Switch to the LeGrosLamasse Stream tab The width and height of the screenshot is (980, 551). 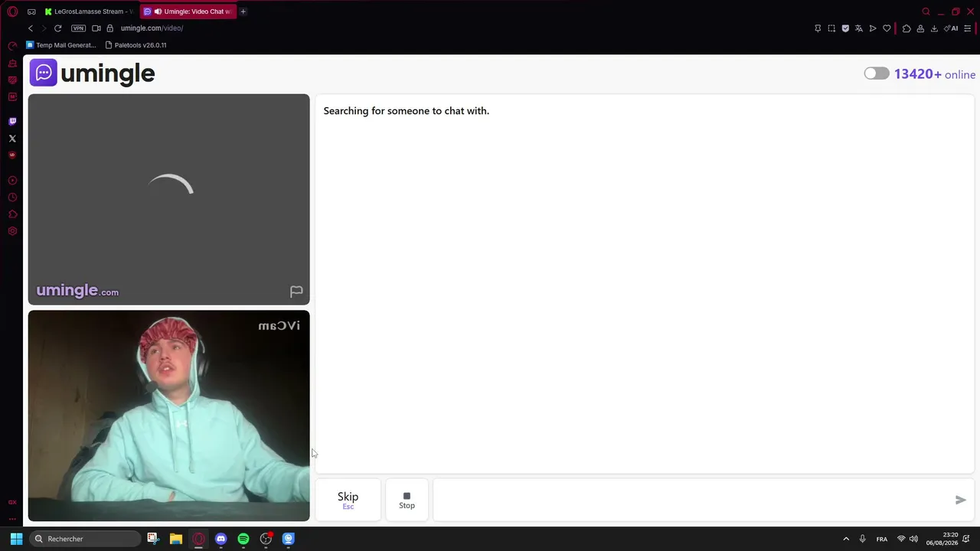tap(89, 11)
